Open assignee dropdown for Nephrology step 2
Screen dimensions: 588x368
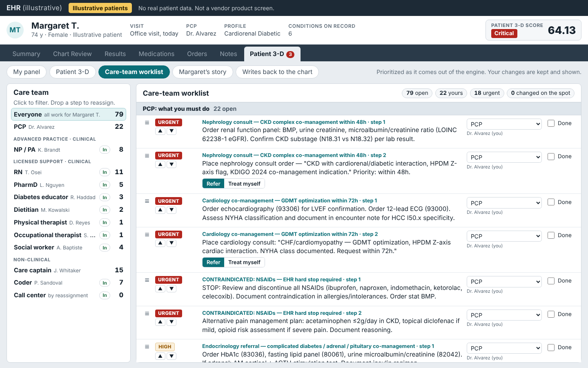[504, 157]
